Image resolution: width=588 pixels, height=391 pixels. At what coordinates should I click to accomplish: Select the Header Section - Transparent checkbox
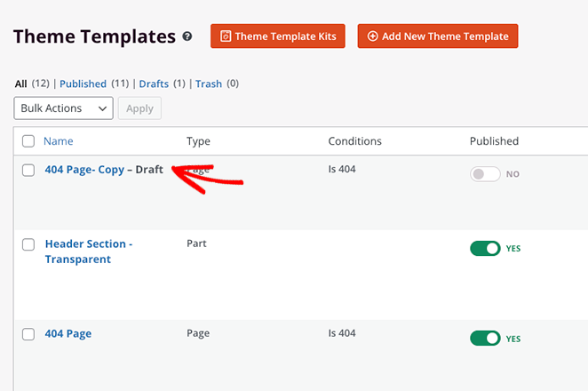coord(28,244)
